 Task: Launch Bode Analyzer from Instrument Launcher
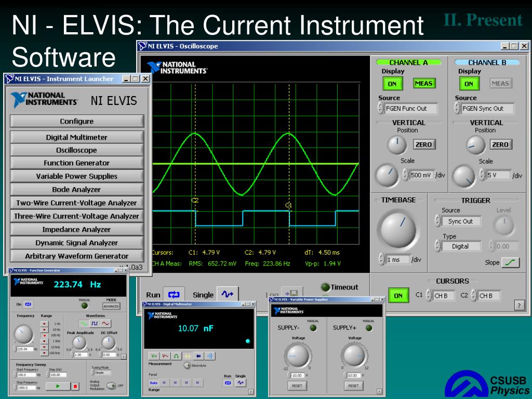point(77,190)
